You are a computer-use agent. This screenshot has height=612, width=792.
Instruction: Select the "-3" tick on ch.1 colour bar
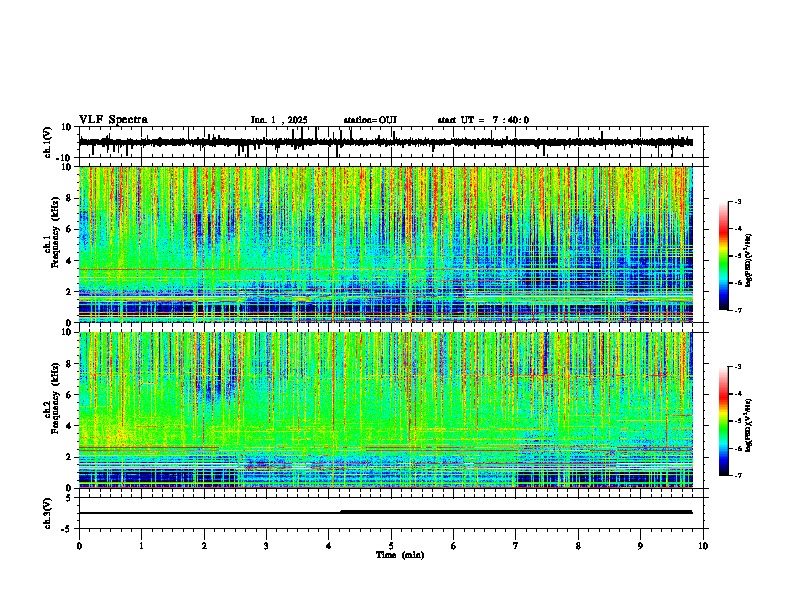pos(738,201)
